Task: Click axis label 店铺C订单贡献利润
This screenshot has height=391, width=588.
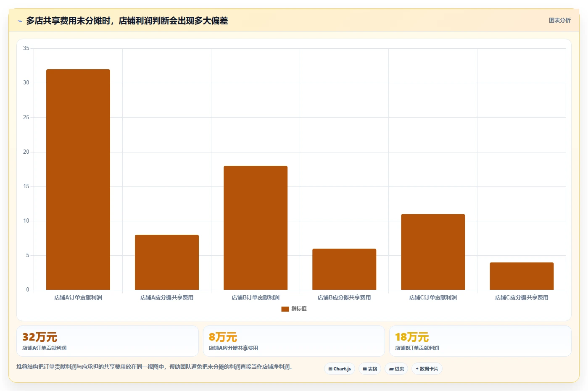Action: pyautogui.click(x=433, y=297)
